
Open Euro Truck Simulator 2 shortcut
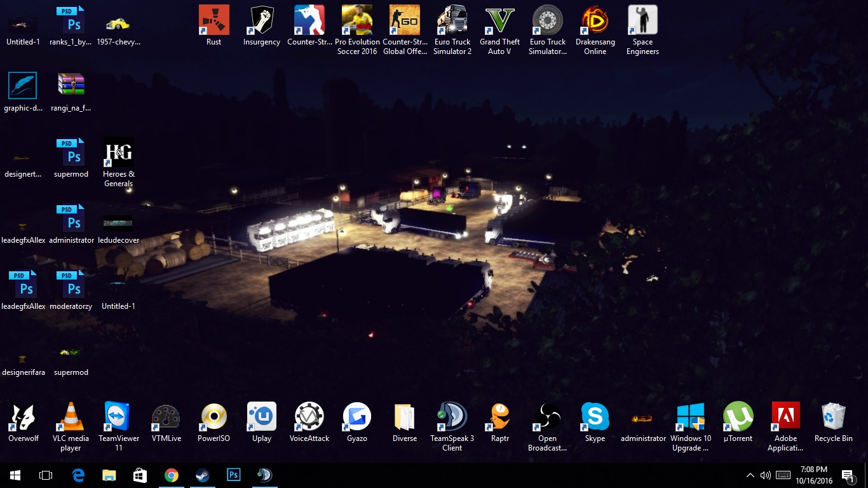tap(452, 21)
